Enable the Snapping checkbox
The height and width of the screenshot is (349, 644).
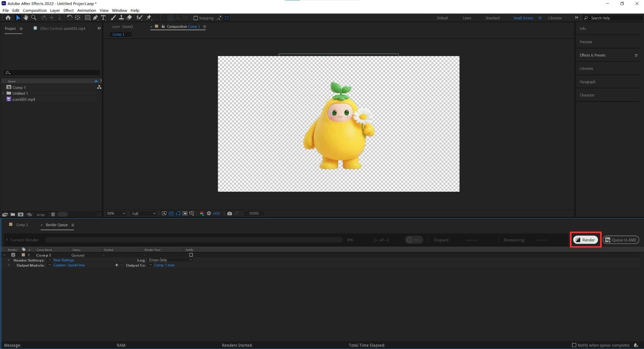(196, 18)
